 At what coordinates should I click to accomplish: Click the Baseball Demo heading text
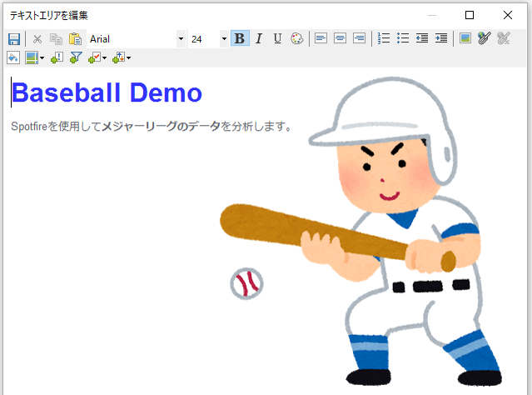click(107, 92)
